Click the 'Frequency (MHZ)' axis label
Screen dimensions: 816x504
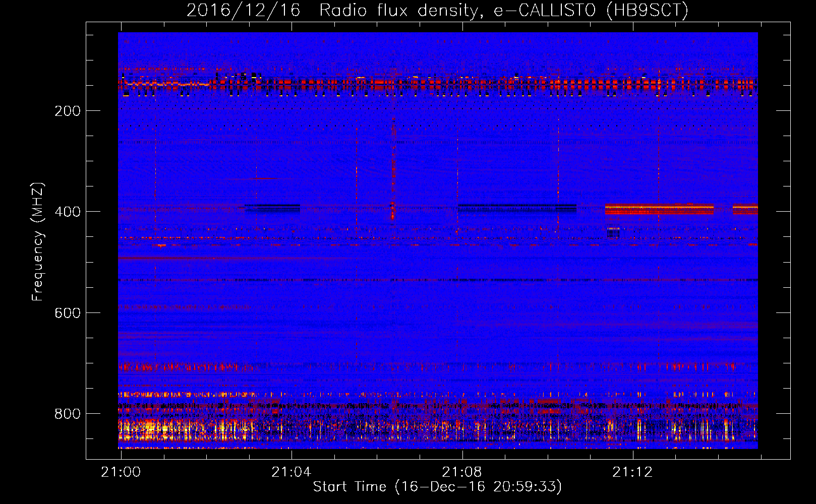pyautogui.click(x=38, y=242)
